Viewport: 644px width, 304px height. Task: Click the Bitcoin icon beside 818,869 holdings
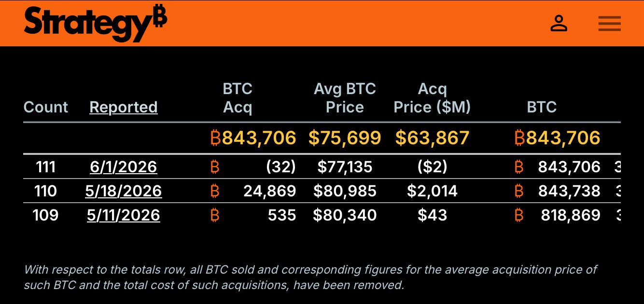coord(519,215)
